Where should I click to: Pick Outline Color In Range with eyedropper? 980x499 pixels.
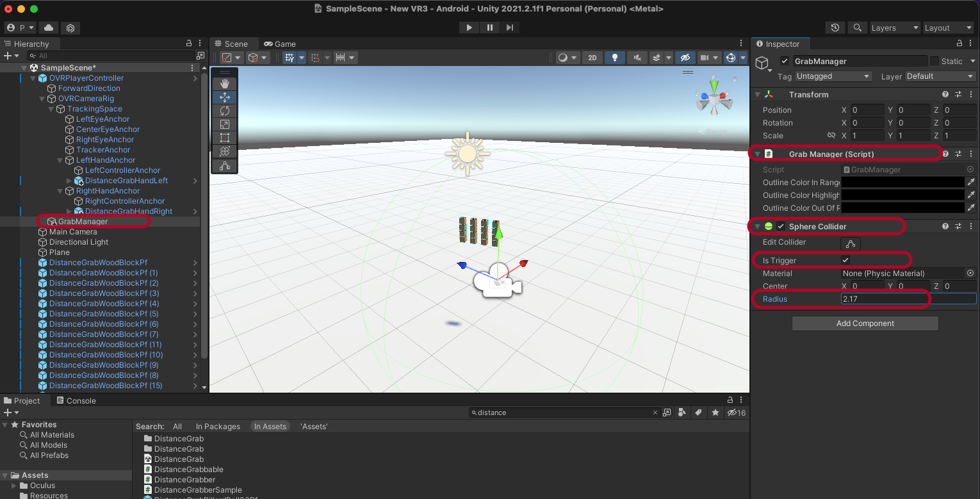pyautogui.click(x=971, y=183)
